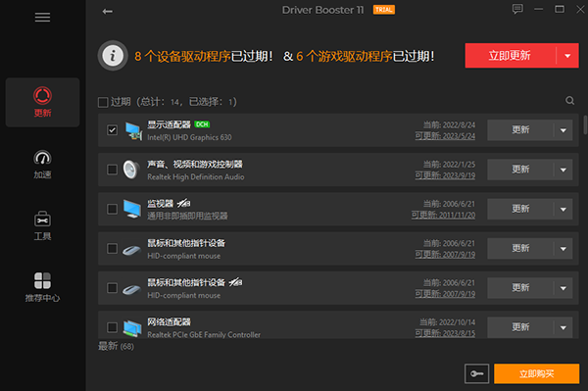588x391 pixels.
Task: Switch to 加速 sidebar tab
Action: (x=42, y=165)
